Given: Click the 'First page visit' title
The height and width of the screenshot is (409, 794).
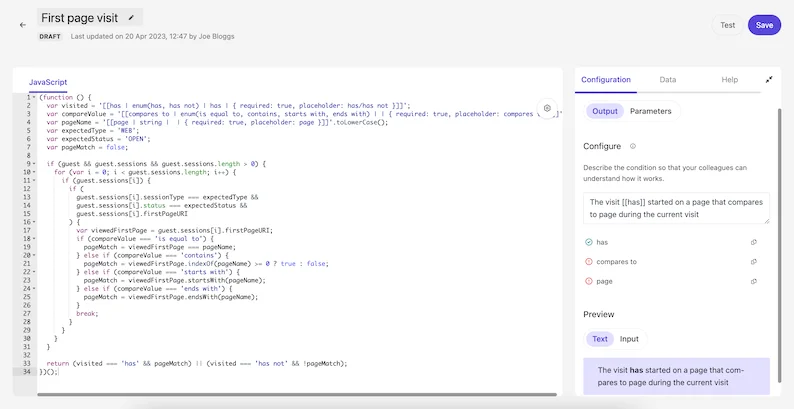Looking at the screenshot, I should coord(80,18).
